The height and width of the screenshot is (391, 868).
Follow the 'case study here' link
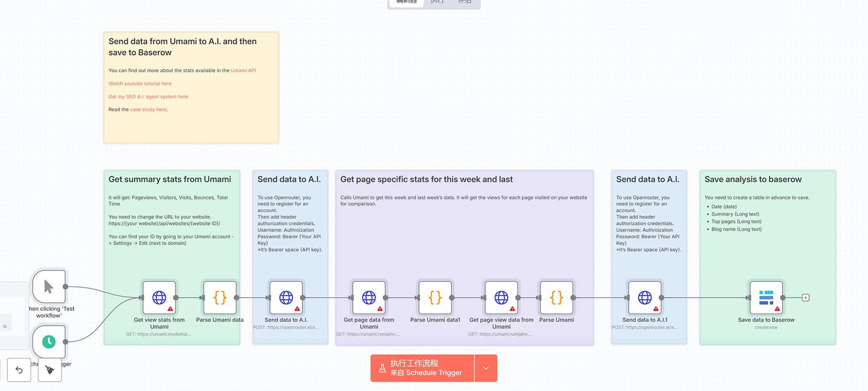coord(148,110)
